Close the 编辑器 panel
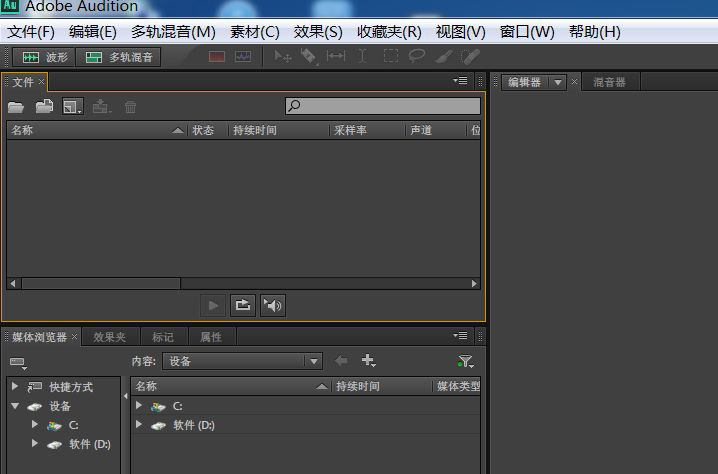The width and height of the screenshot is (718, 474). tap(574, 82)
